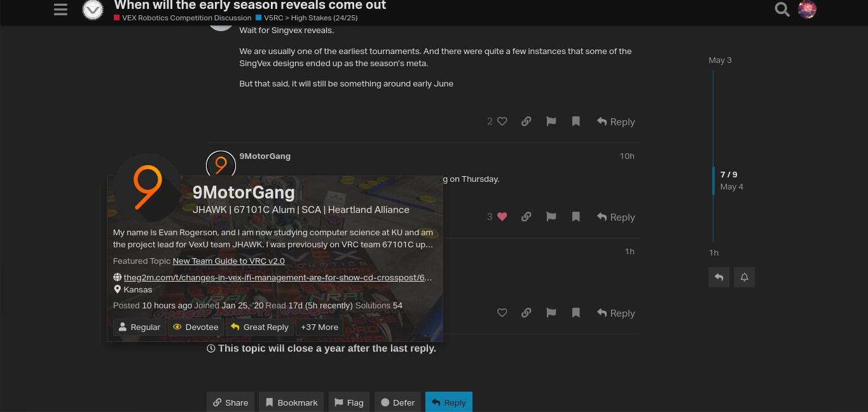Open New Team Guide to VRC v2.0 link
868x412 pixels.
coord(228,261)
